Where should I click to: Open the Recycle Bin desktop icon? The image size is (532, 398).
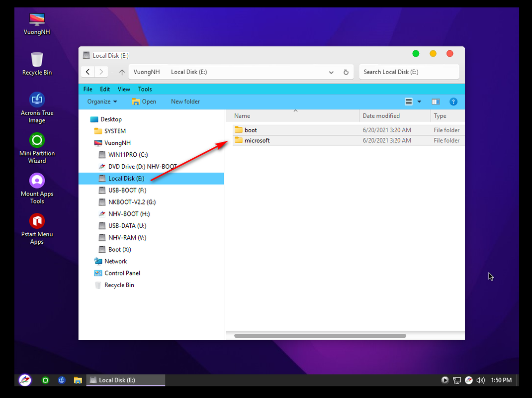tap(37, 64)
